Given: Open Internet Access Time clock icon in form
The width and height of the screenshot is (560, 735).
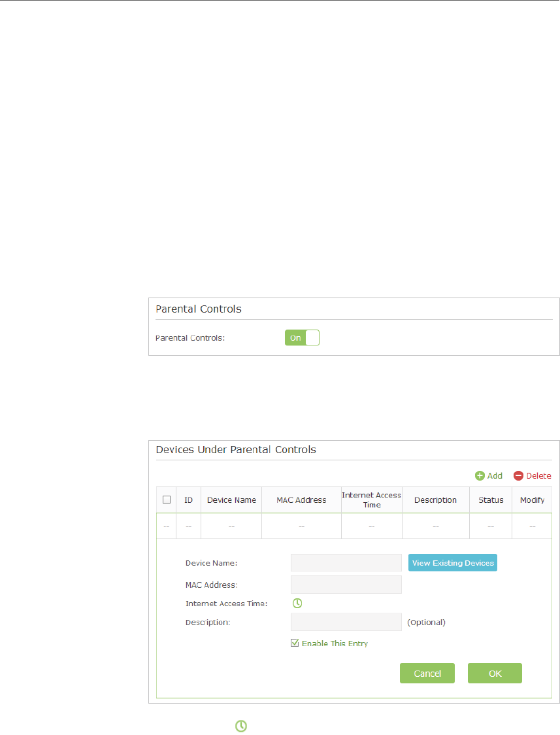Looking at the screenshot, I should tap(297, 604).
